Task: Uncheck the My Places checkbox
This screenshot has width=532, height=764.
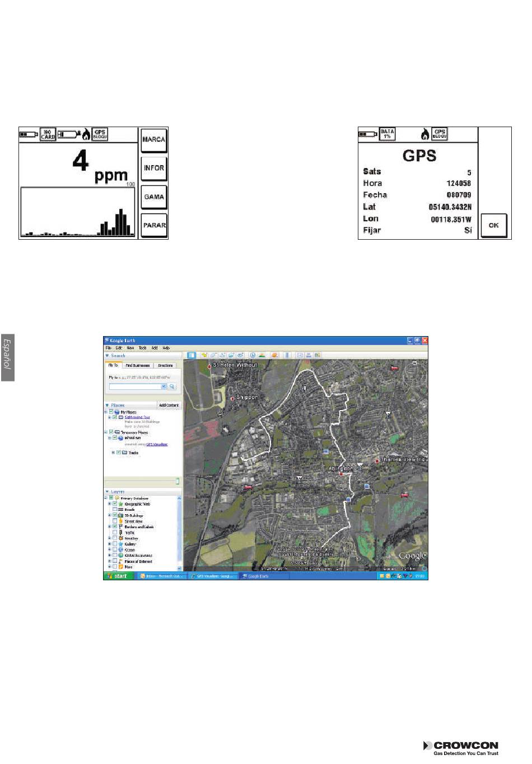Action: pos(111,412)
